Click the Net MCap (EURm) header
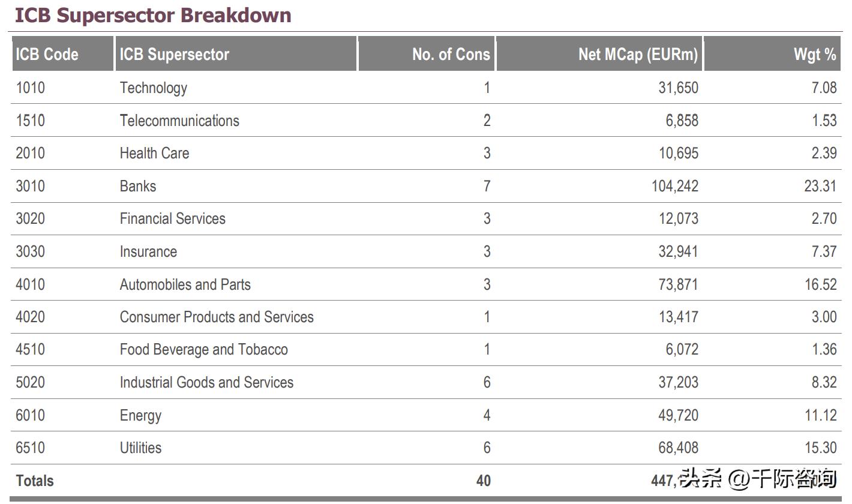 point(638,54)
